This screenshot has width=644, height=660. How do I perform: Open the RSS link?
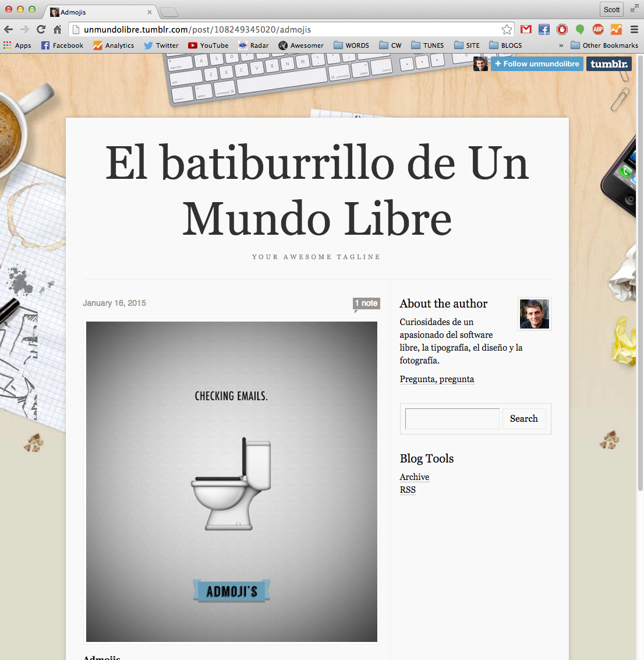[x=408, y=490]
